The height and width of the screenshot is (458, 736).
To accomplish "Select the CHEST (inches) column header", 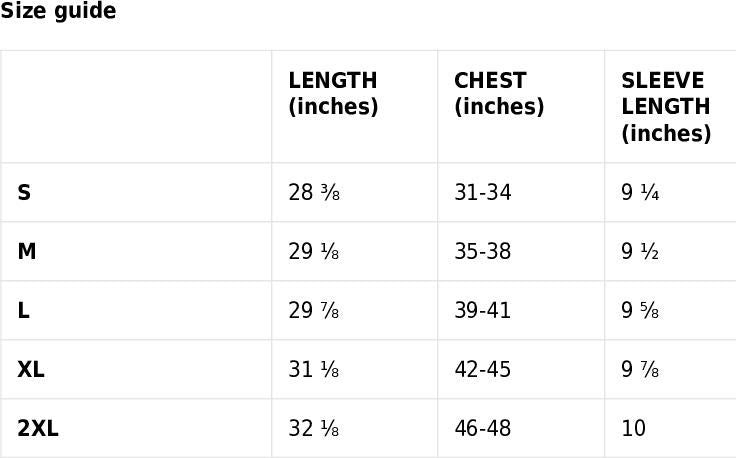I will (x=499, y=94).
